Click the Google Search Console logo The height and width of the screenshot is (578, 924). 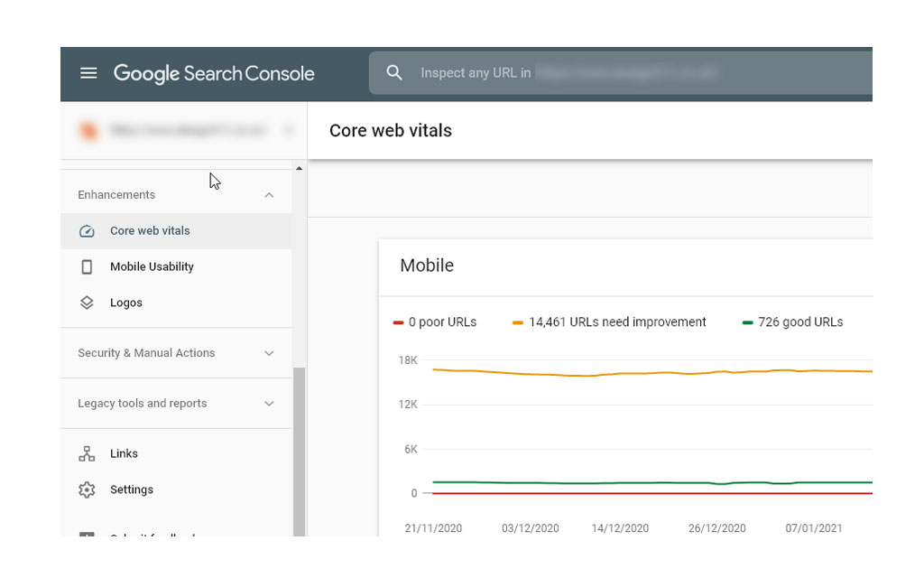pyautogui.click(x=214, y=74)
